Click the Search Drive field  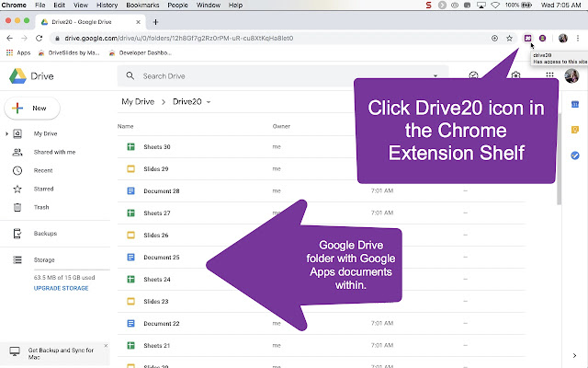click(276, 76)
